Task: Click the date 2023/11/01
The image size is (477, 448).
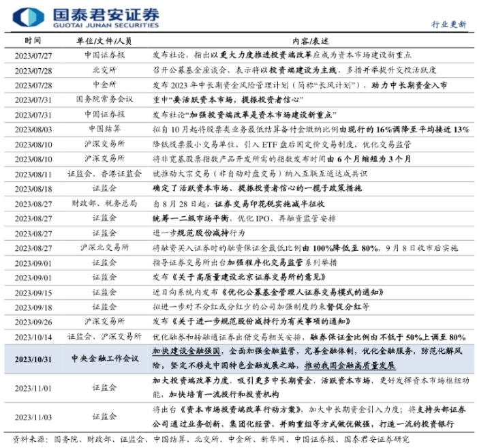Action: pyautogui.click(x=33, y=389)
